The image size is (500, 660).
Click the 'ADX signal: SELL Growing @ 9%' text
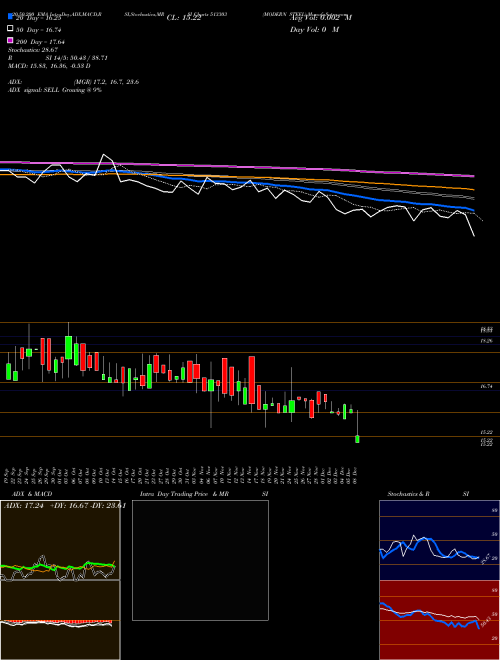(x=55, y=90)
